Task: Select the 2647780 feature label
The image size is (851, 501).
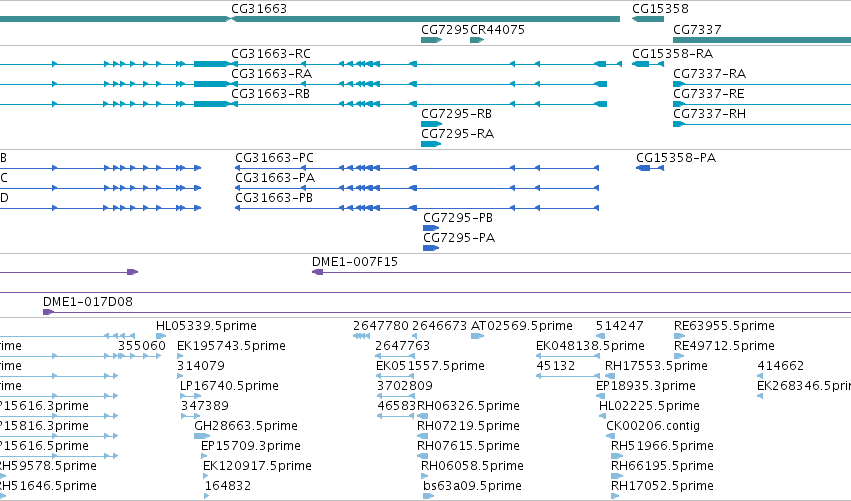Action: click(380, 326)
